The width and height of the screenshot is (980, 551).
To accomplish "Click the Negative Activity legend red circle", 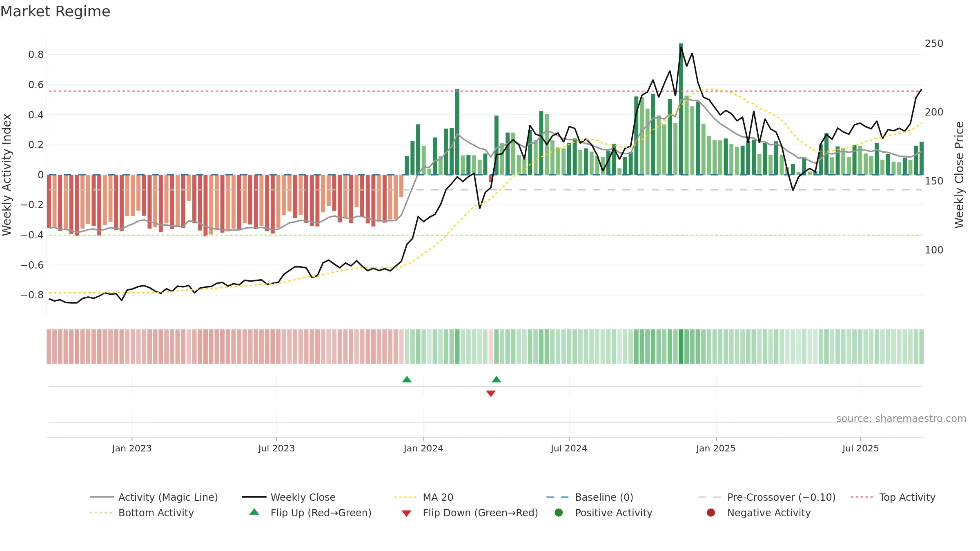I will [711, 513].
